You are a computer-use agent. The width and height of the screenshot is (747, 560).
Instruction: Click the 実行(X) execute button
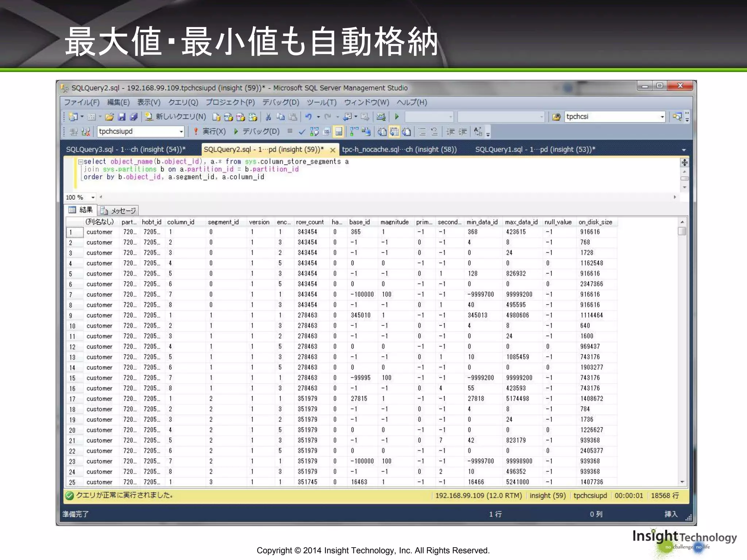210,132
